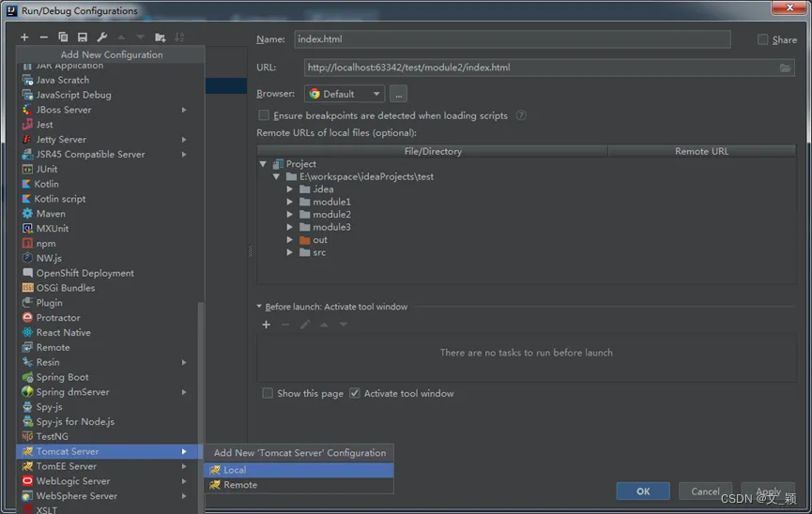
Task: Click the create new folder toolbar icon
Action: 161,38
